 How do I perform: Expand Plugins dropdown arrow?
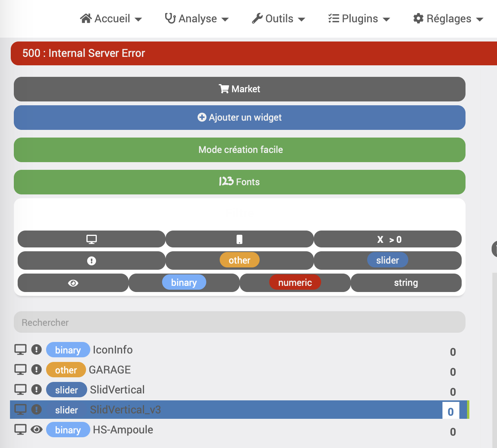[x=386, y=19]
